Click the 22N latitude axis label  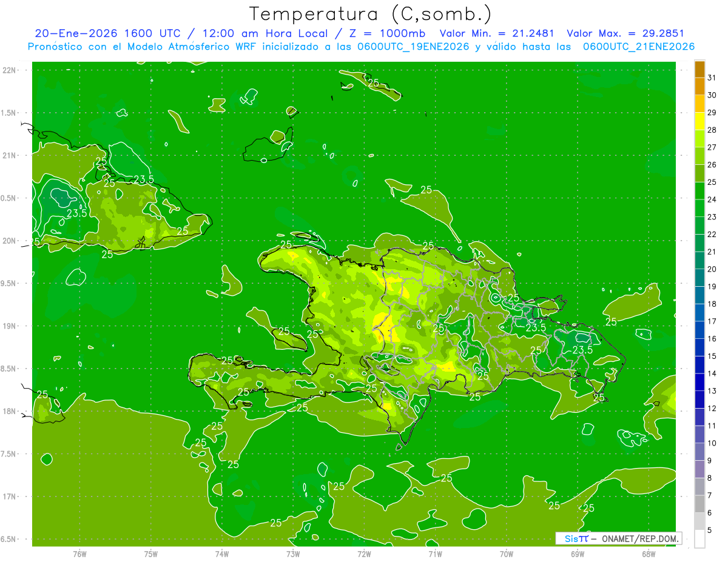point(10,70)
